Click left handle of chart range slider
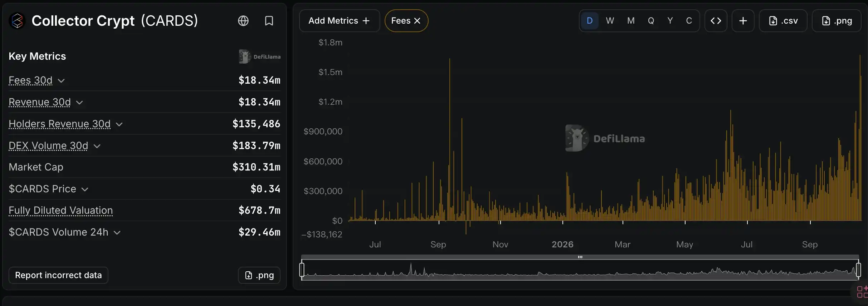Viewport: 868px width, 306px height. [x=302, y=270]
